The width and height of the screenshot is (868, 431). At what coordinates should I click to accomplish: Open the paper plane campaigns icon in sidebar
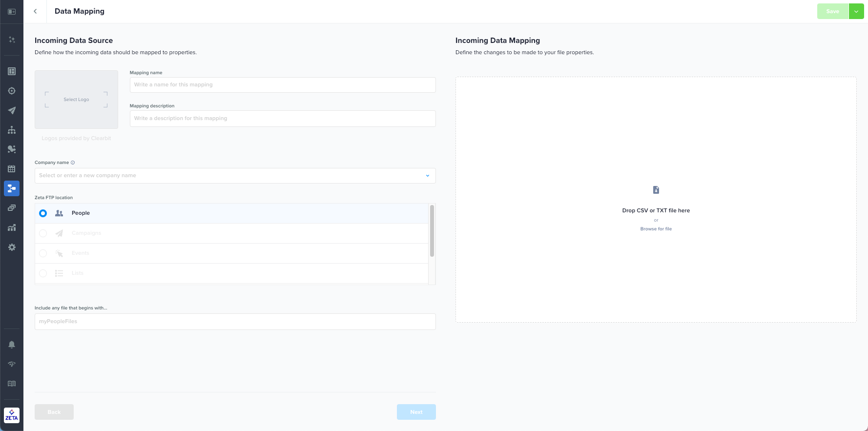coord(12,110)
